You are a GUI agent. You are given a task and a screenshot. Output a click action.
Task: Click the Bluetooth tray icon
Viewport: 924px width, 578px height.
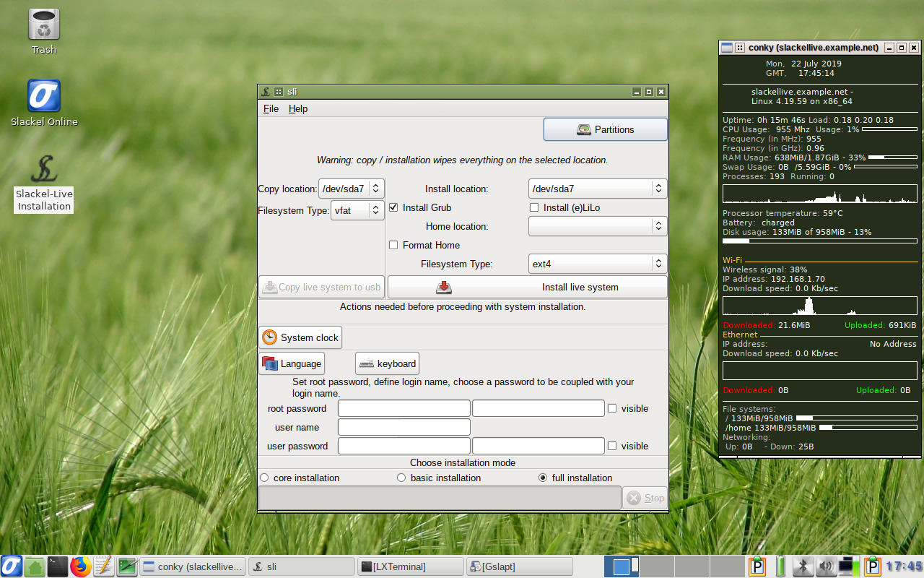(x=803, y=566)
